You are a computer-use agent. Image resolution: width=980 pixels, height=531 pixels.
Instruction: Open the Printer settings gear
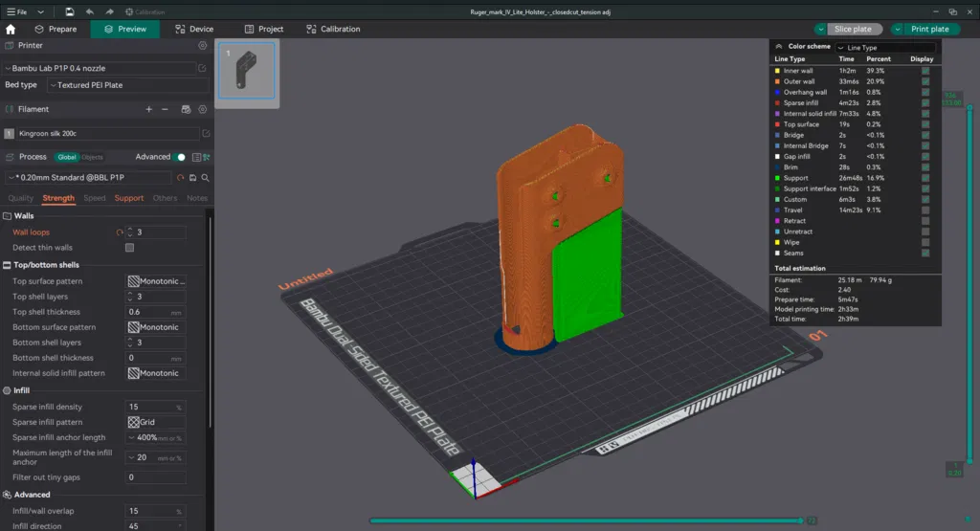(x=202, y=46)
